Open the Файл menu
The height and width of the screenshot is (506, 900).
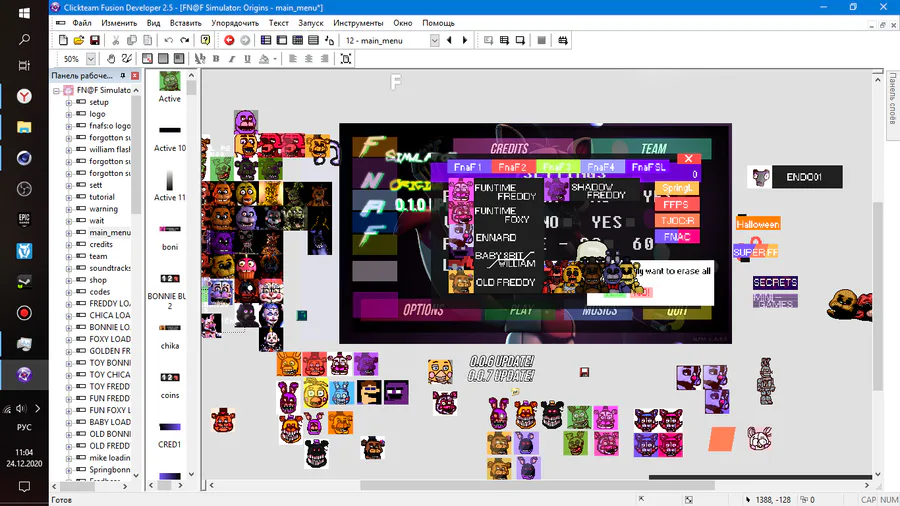click(x=82, y=23)
